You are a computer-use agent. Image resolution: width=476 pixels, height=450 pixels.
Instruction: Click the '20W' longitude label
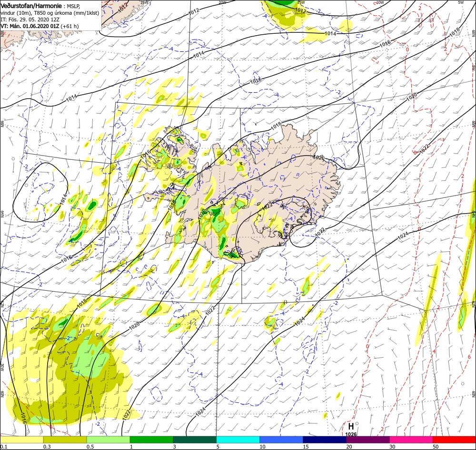pos(222,2)
